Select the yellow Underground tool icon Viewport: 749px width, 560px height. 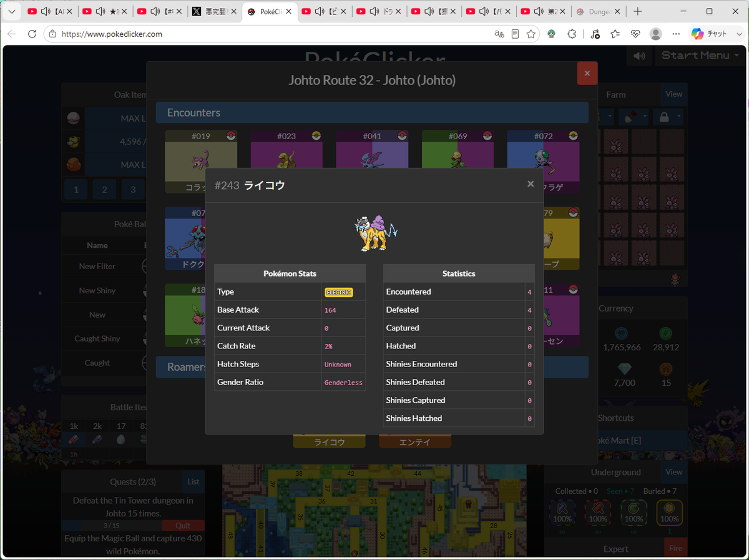coord(669,513)
